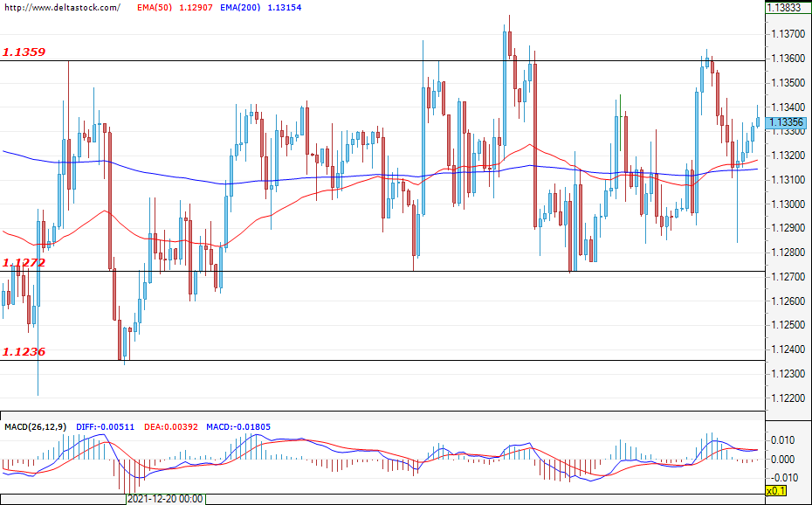The image size is (812, 505).
Task: Click the 2021-12-20 00:00 date marker
Action: 165,499
